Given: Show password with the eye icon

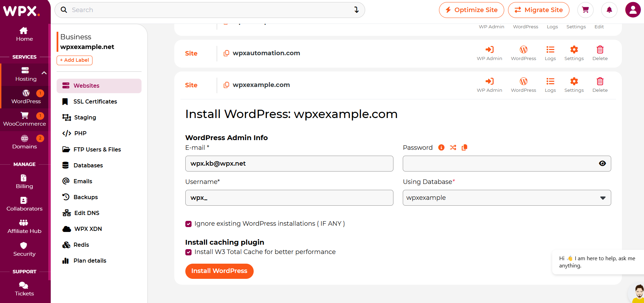Looking at the screenshot, I should (602, 164).
